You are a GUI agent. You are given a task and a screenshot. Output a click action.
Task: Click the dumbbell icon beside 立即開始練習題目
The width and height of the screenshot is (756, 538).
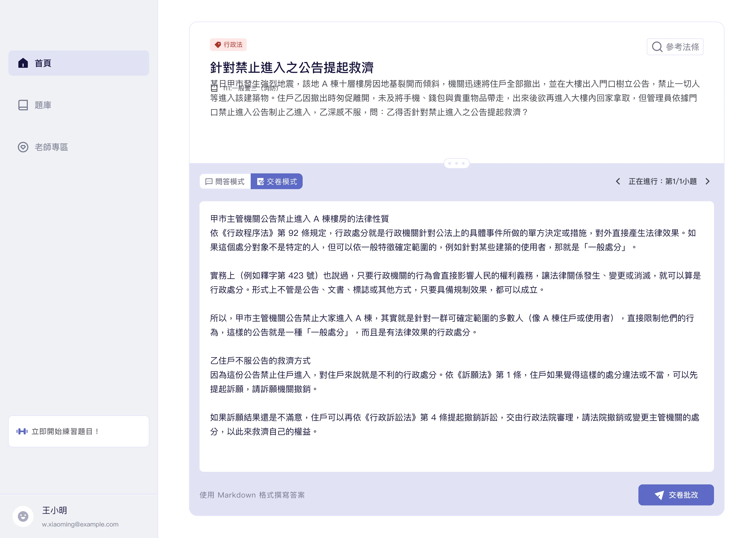(22, 431)
